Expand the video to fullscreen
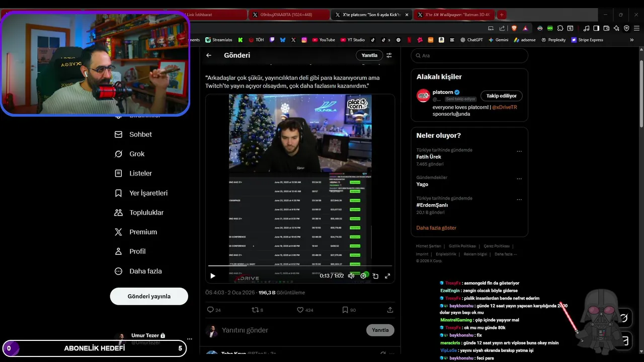 click(387, 276)
